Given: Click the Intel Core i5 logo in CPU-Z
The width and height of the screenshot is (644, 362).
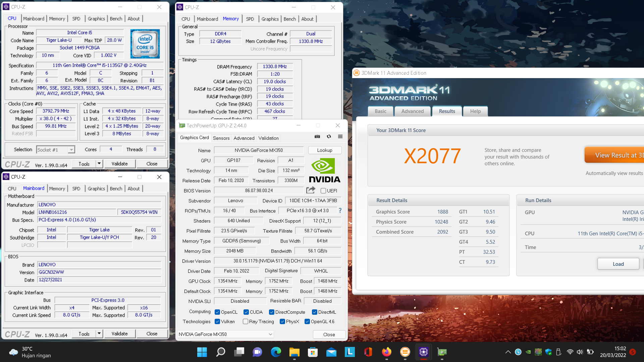Looking at the screenshot, I should pos(145,44).
